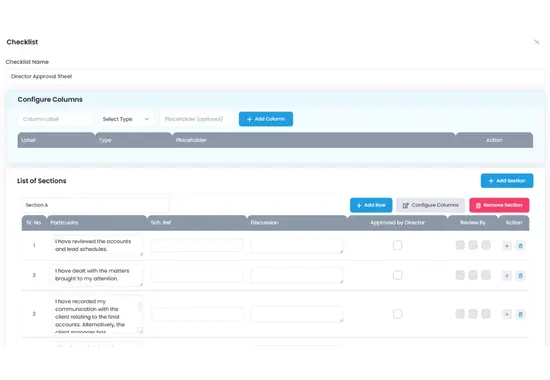Open Configure Columns for Section A
550x380 pixels.
pos(430,205)
